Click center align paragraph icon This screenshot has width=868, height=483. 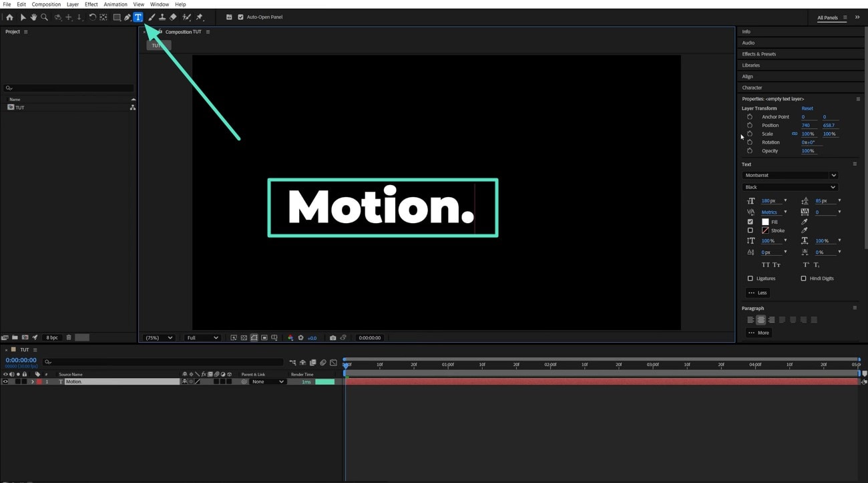coord(761,320)
